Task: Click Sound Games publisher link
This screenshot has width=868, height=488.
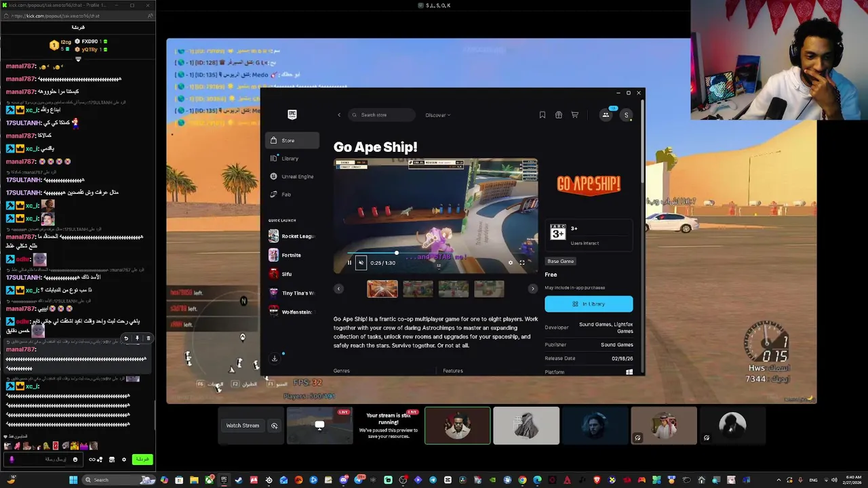Action: pyautogui.click(x=617, y=345)
